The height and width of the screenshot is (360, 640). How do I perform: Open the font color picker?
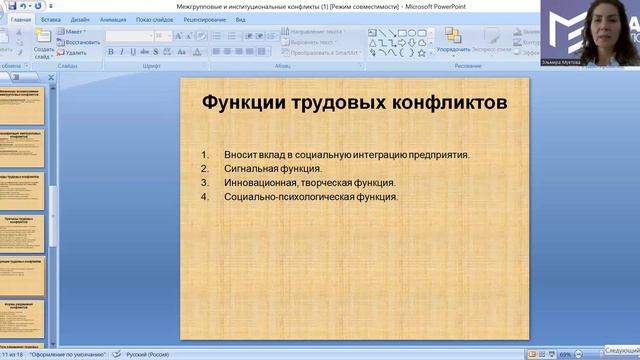pyautogui.click(x=197, y=52)
